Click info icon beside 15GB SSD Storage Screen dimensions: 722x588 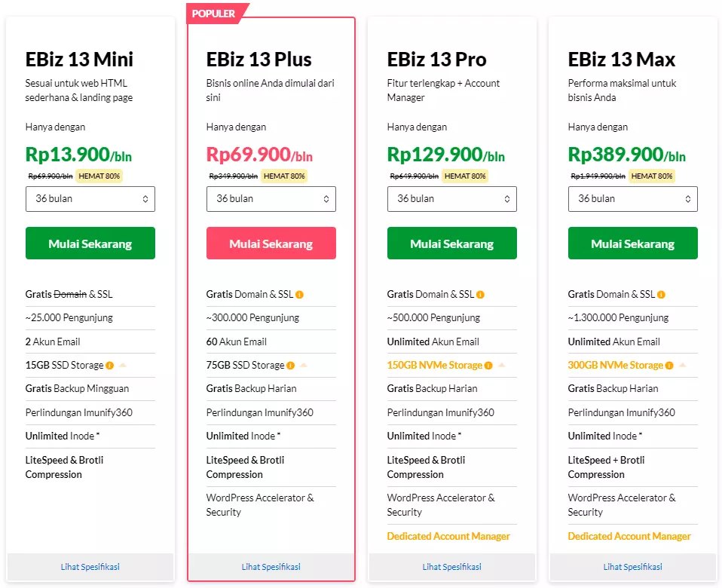coord(110,365)
